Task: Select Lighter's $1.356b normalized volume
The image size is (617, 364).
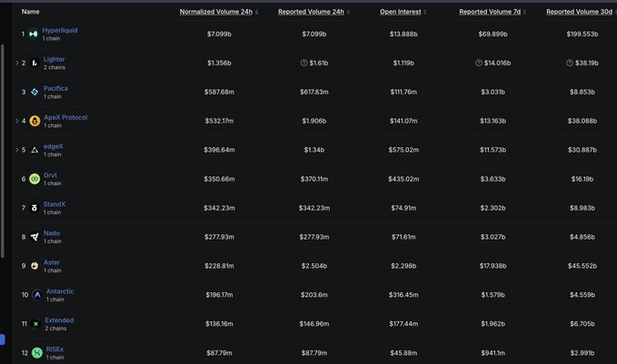Action: click(219, 63)
